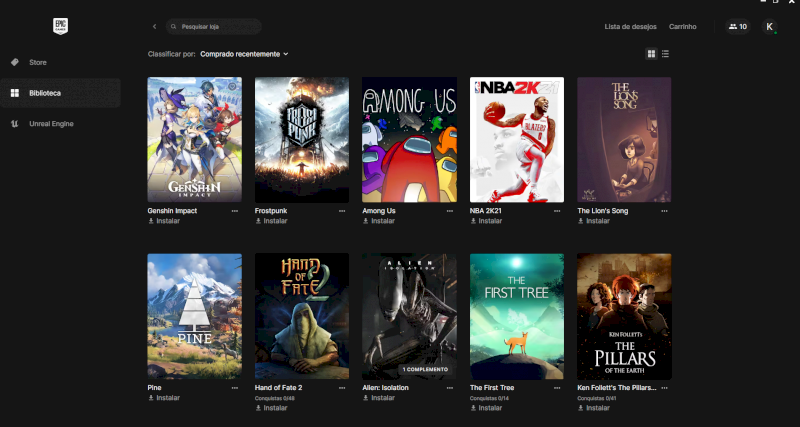Expand the Comprado recentemente sort dropdown

point(244,53)
